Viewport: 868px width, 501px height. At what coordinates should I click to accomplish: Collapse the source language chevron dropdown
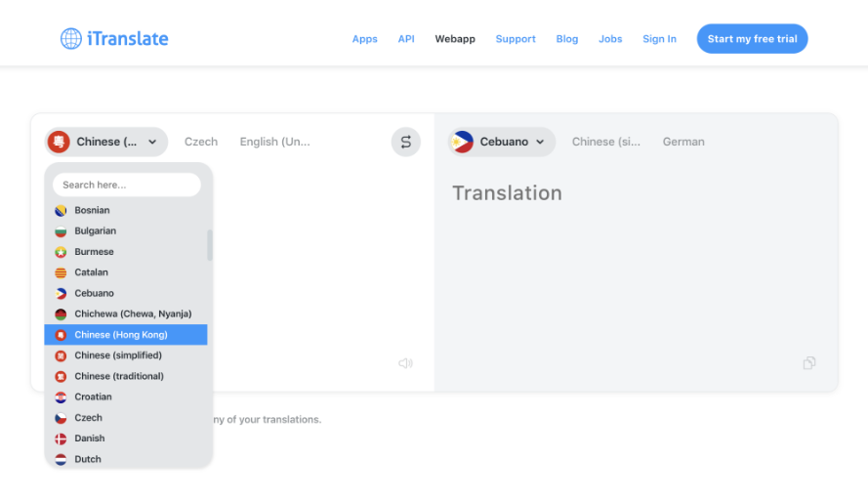click(x=152, y=143)
